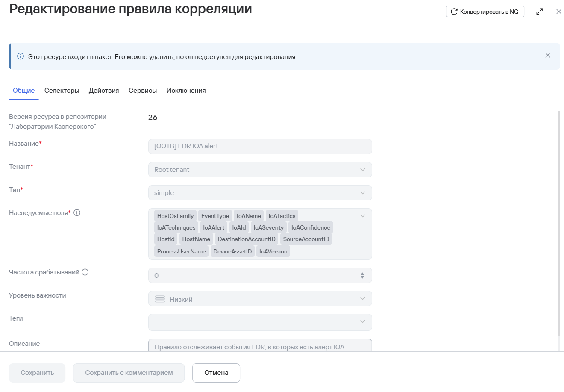Viewport: 564px width, 392px height.
Task: Click the IoASeverity field tag
Action: 268,227
